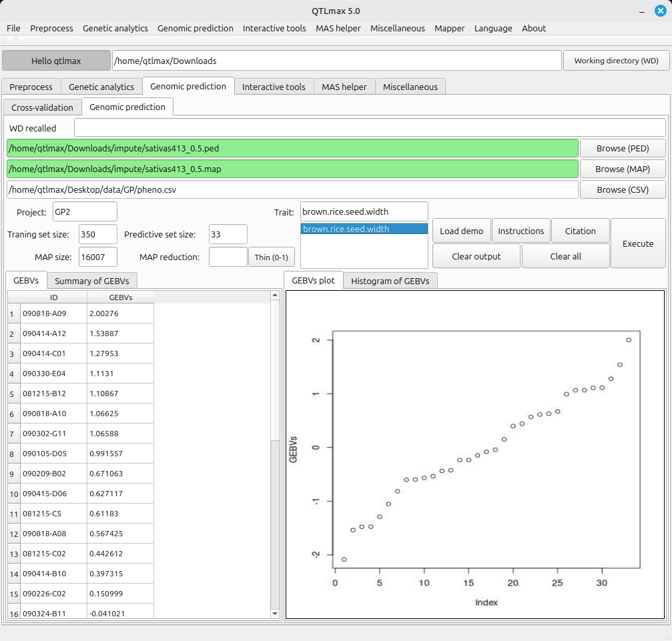This screenshot has height=641, width=672.
Task: Click the MAP reduction input field
Action: point(228,257)
